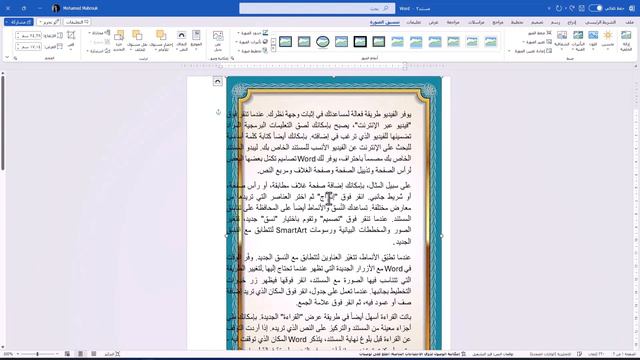This screenshot has height=360, width=640.
Task: Click the Crop (قص) tool icon
Action: tap(71, 40)
